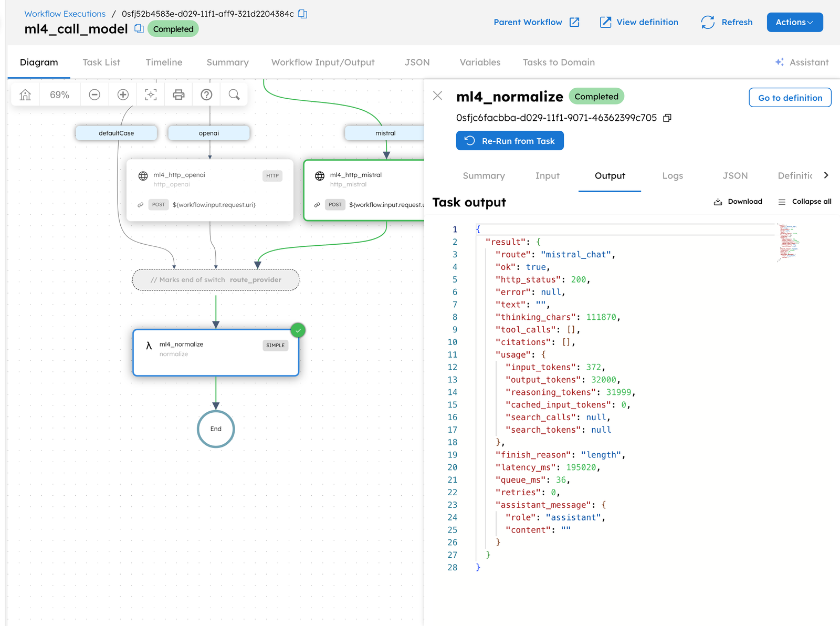The height and width of the screenshot is (626, 840).
Task: Select the defaultCase branch label
Action: pos(116,133)
